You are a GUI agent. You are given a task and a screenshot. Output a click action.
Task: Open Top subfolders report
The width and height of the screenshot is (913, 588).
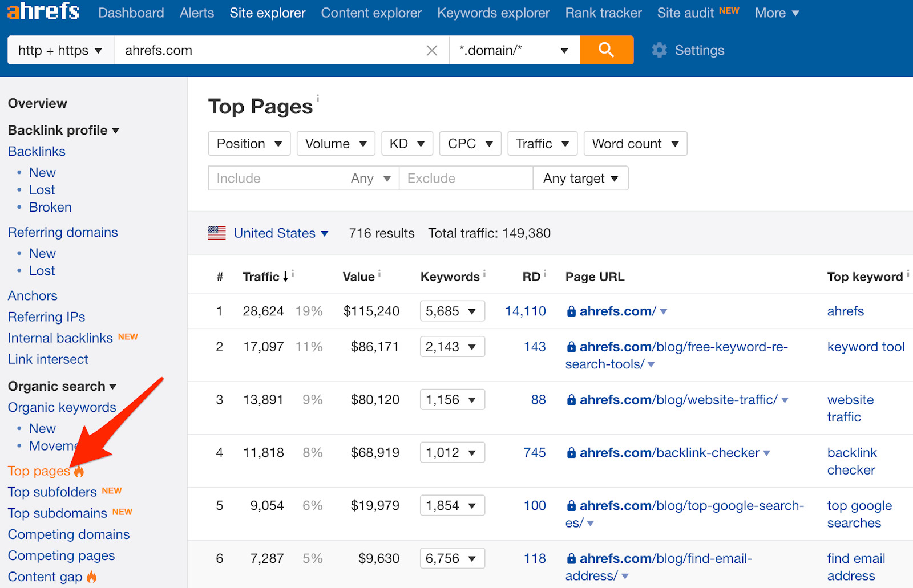pyautogui.click(x=52, y=492)
